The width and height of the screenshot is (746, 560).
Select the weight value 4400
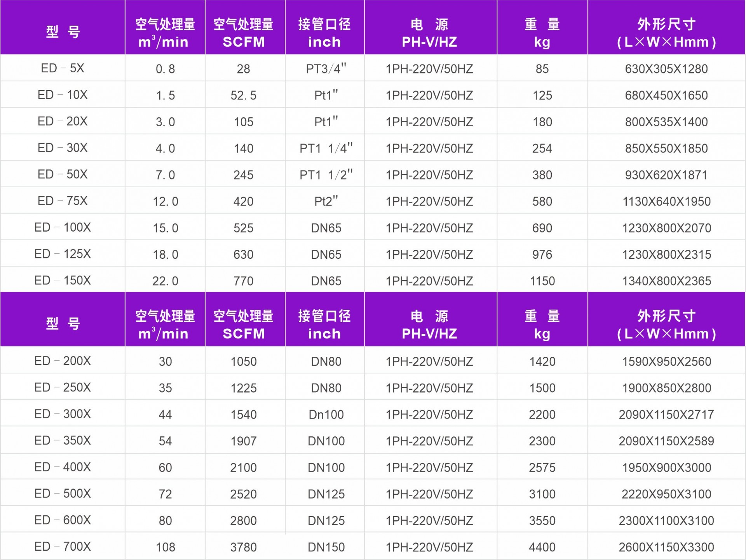pyautogui.click(x=542, y=547)
